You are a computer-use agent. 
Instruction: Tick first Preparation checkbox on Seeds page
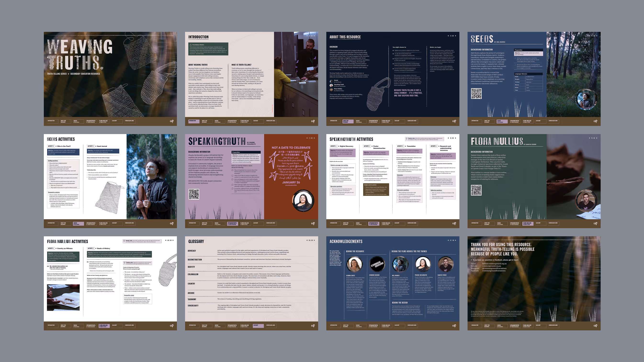[515, 58]
